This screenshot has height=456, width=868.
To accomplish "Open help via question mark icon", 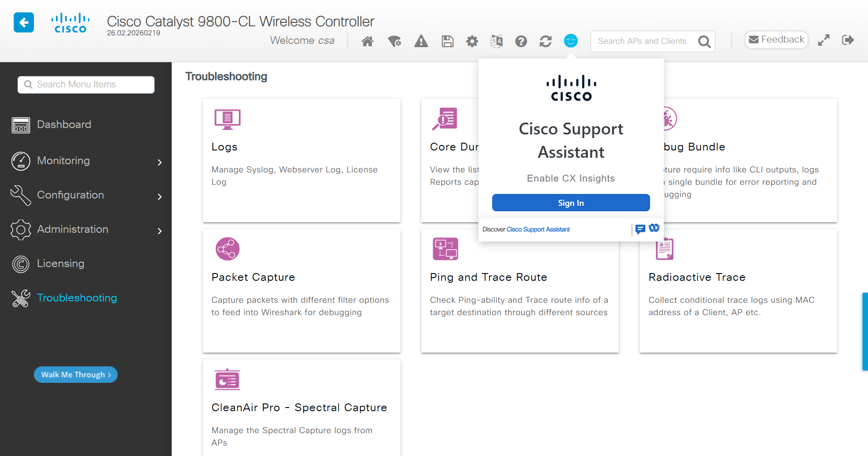I will (521, 41).
